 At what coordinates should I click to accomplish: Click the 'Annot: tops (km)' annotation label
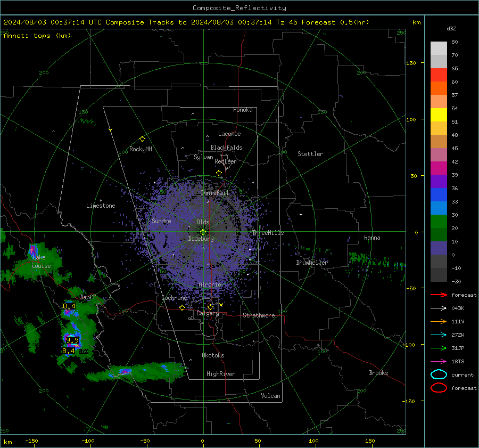37,36
